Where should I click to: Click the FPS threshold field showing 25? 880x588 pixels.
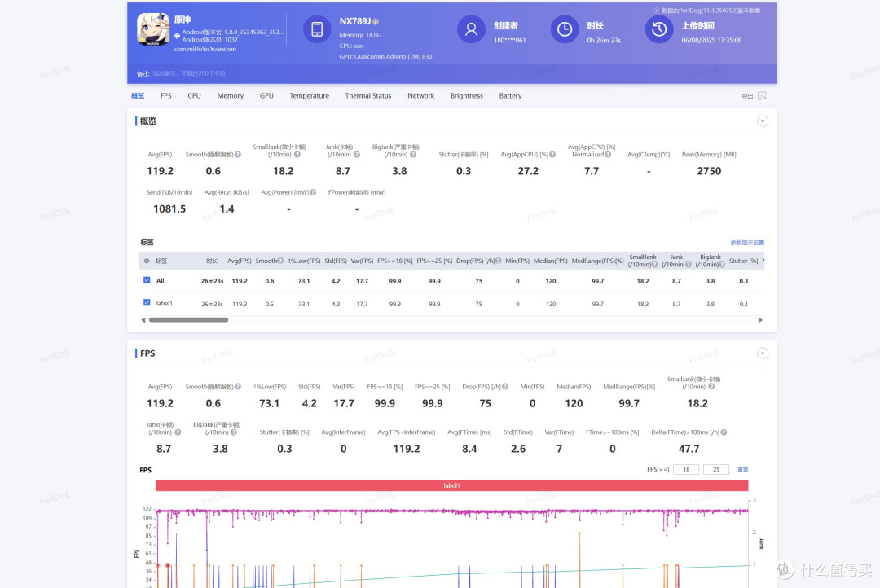715,470
